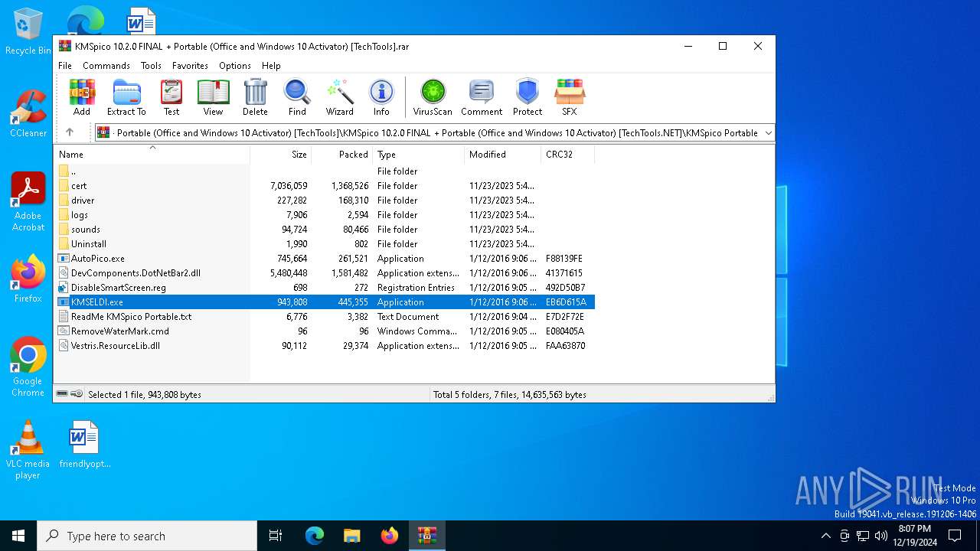Add archive Comment

click(x=482, y=97)
